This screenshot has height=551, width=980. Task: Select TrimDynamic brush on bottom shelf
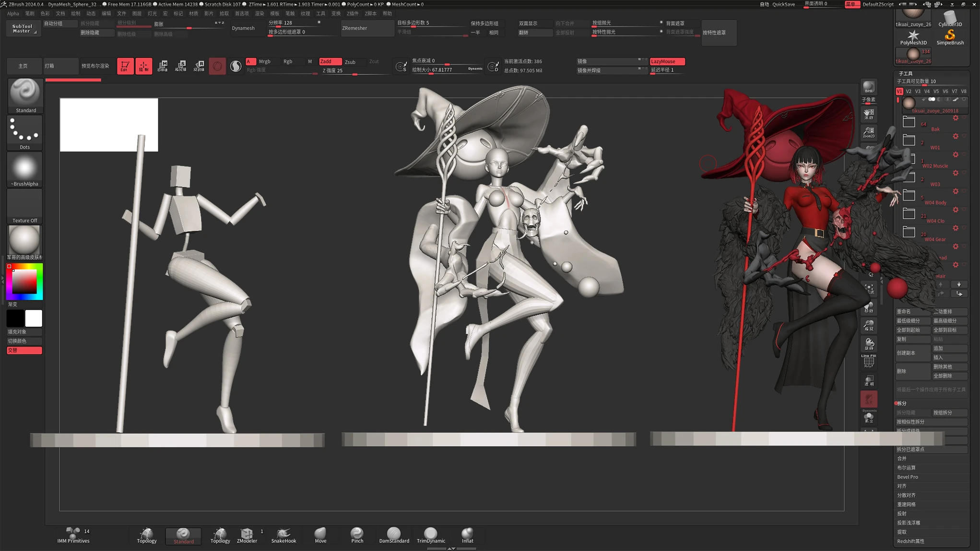431,536
